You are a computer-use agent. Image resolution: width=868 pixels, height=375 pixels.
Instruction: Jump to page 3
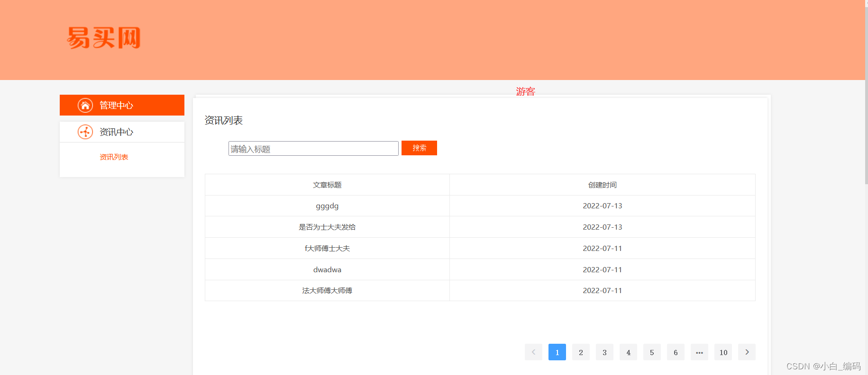click(x=604, y=352)
